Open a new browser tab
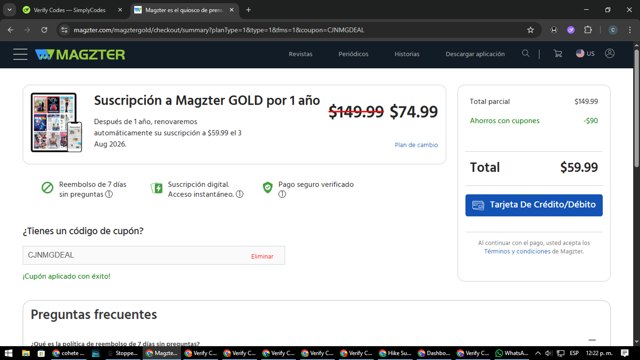 tap(248, 10)
